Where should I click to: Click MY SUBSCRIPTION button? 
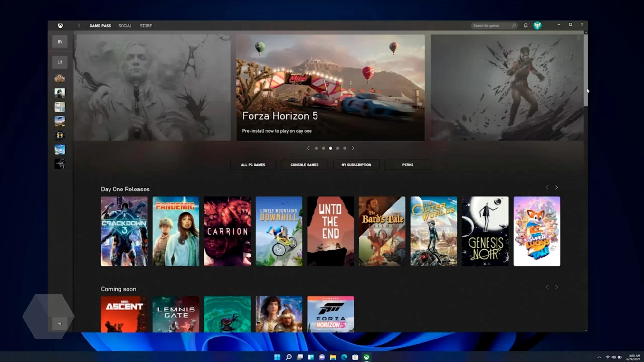(356, 165)
